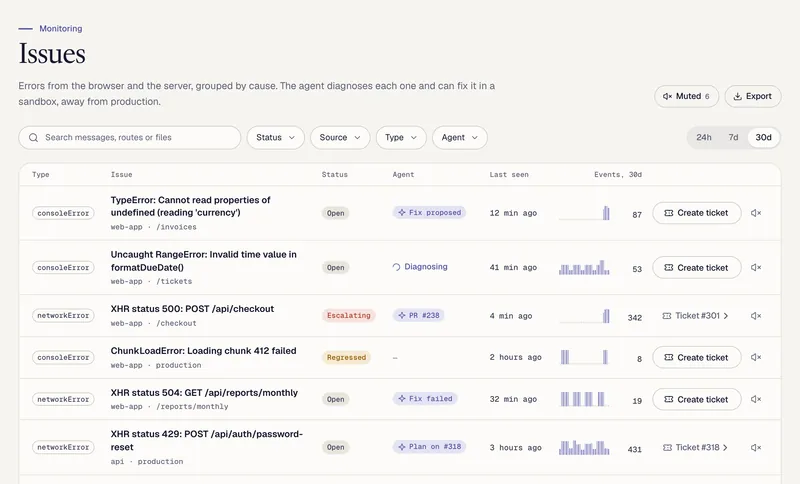Mute the XHR status 504 reports issue
The image size is (800, 484).
[756, 399]
